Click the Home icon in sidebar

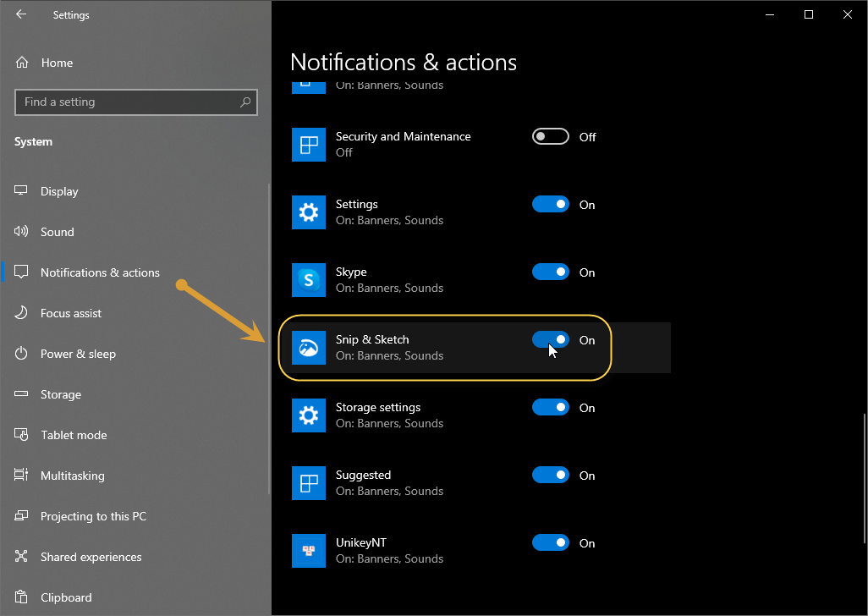point(22,63)
